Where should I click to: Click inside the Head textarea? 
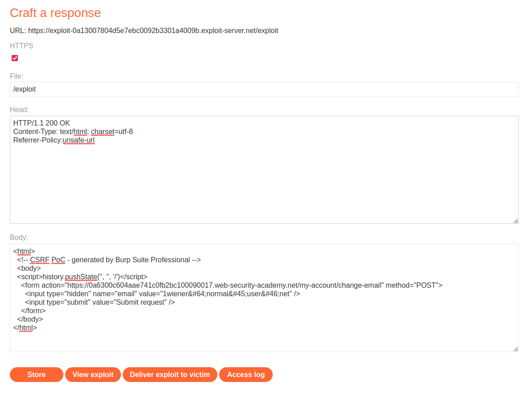[x=264, y=170]
